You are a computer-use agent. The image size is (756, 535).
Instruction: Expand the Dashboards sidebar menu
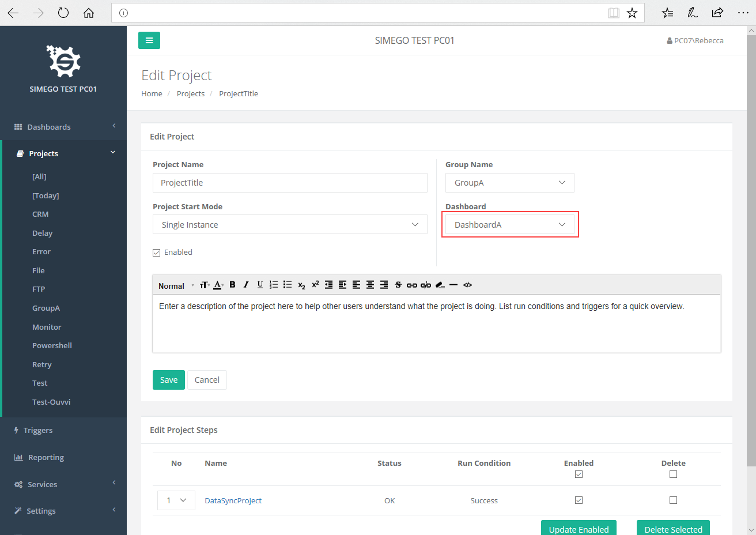point(63,127)
